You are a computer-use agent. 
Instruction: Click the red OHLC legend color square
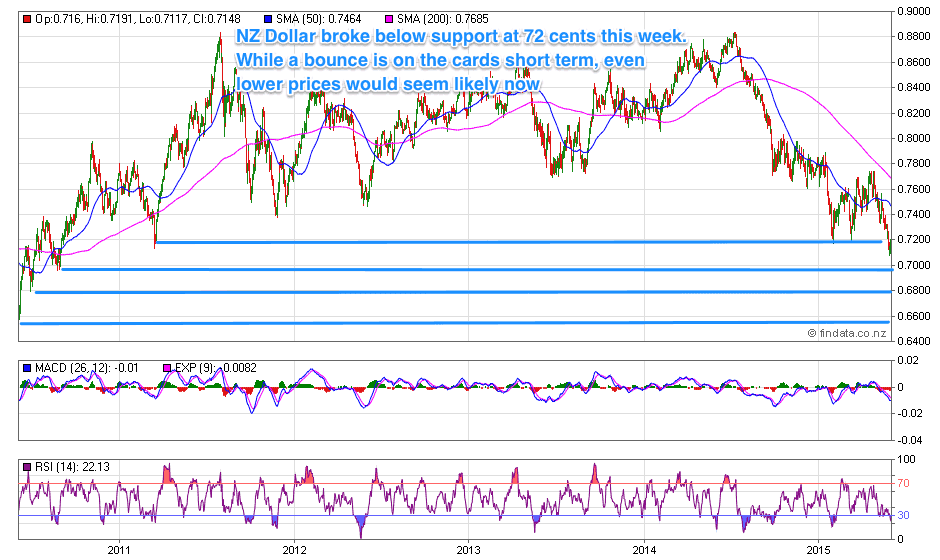click(x=26, y=19)
